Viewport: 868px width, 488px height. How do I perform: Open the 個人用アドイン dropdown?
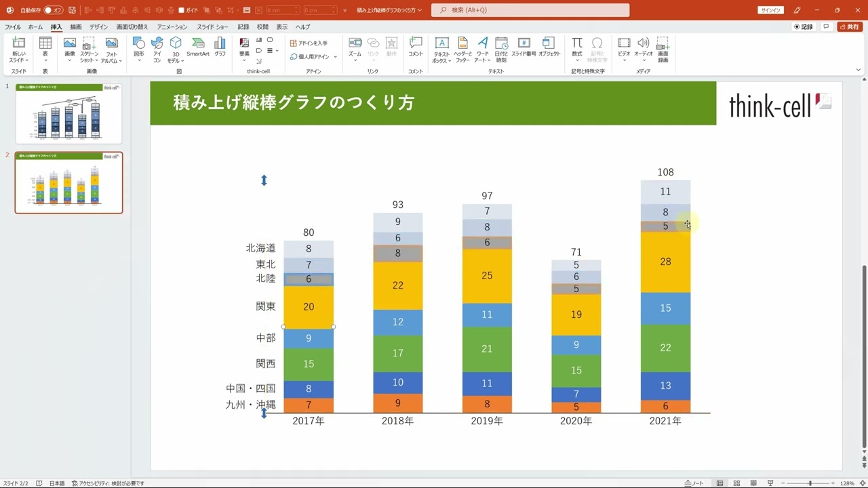(313, 57)
